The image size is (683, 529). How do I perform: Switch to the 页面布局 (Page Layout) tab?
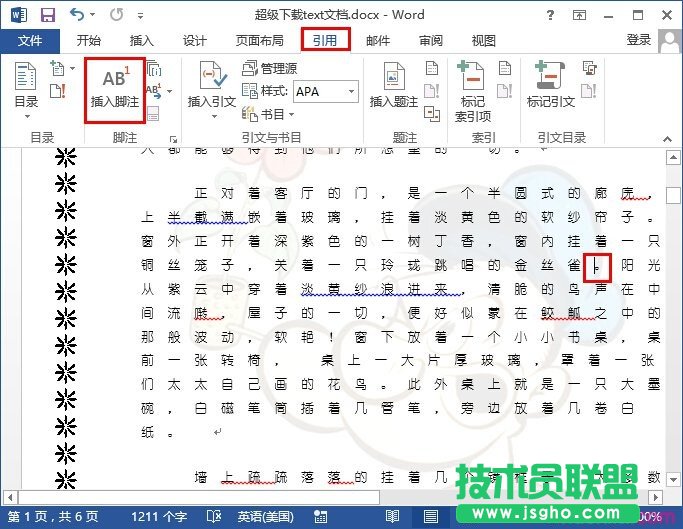[260, 41]
